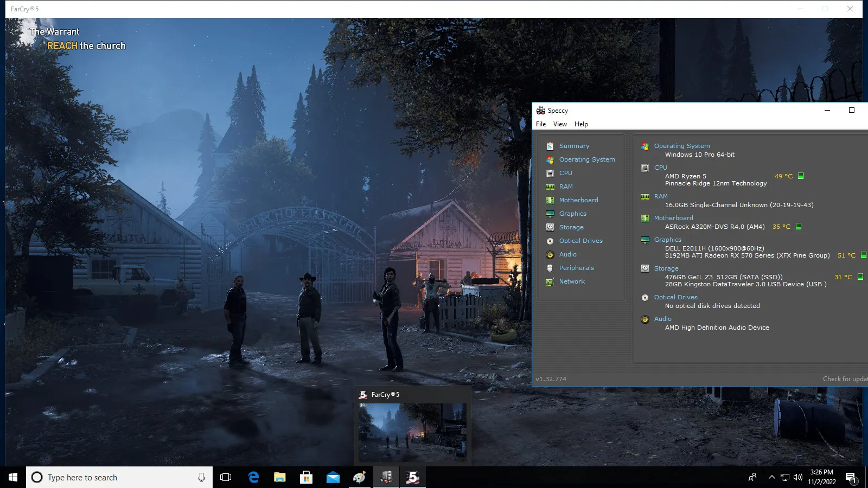Open the Help menu in Speccy
The width and height of the screenshot is (868, 488).
click(x=581, y=124)
